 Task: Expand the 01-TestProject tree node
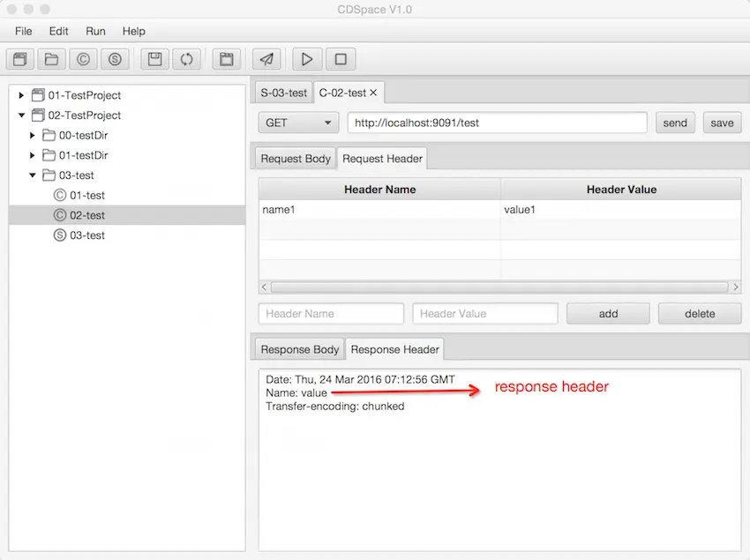coord(21,95)
